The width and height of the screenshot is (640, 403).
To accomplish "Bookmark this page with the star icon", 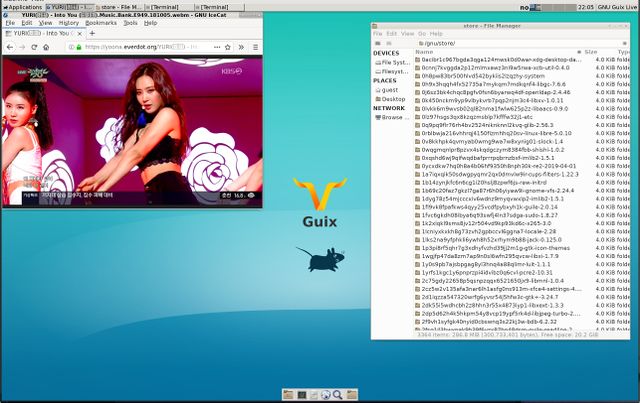I will click(228, 47).
